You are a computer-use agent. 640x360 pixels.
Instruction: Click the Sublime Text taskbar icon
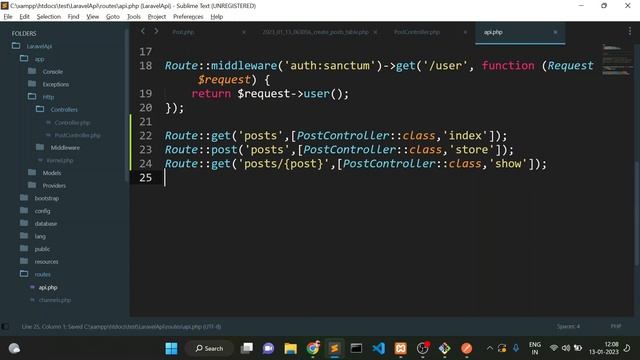[334, 348]
